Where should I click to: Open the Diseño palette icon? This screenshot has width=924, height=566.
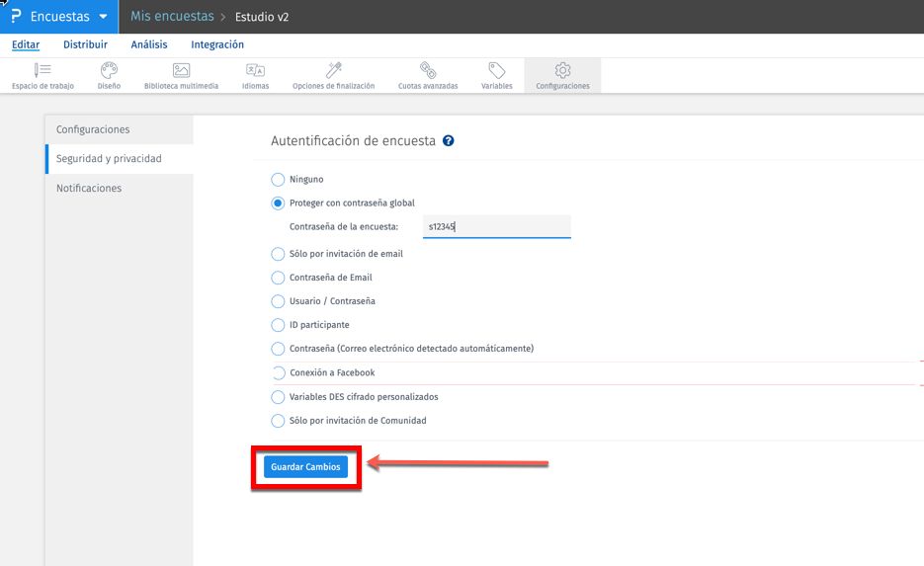[109, 71]
